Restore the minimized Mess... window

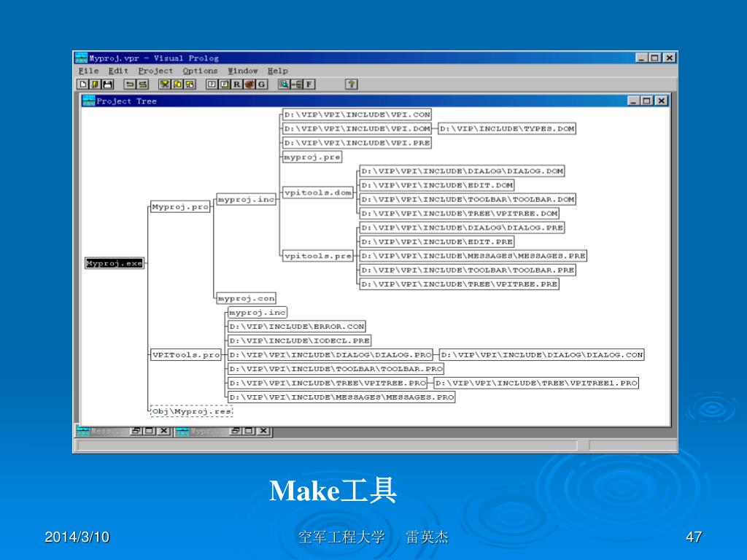[x=136, y=431]
